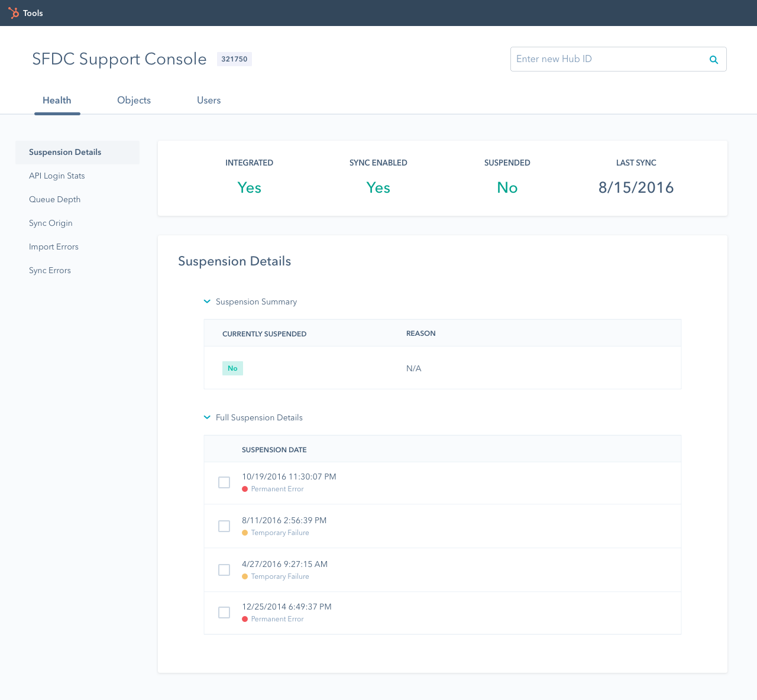757x700 pixels.
Task: Click the green No suspended badge
Action: 232,368
